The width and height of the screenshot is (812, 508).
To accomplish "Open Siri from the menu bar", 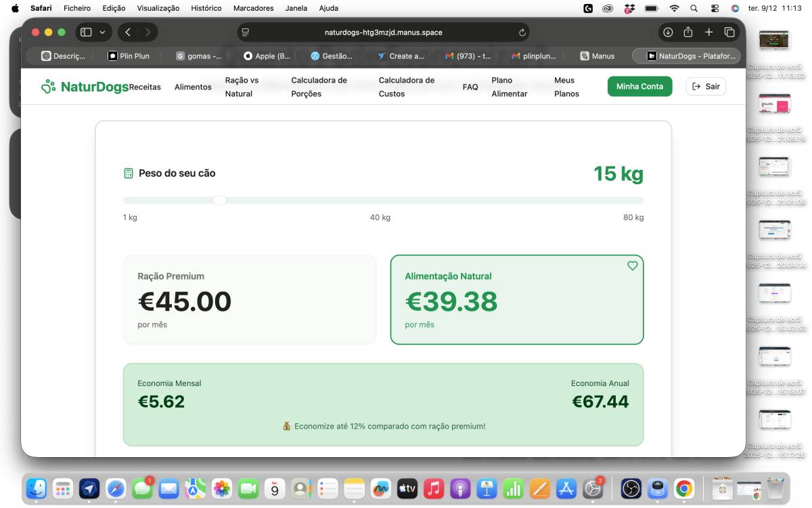I will tap(735, 8).
